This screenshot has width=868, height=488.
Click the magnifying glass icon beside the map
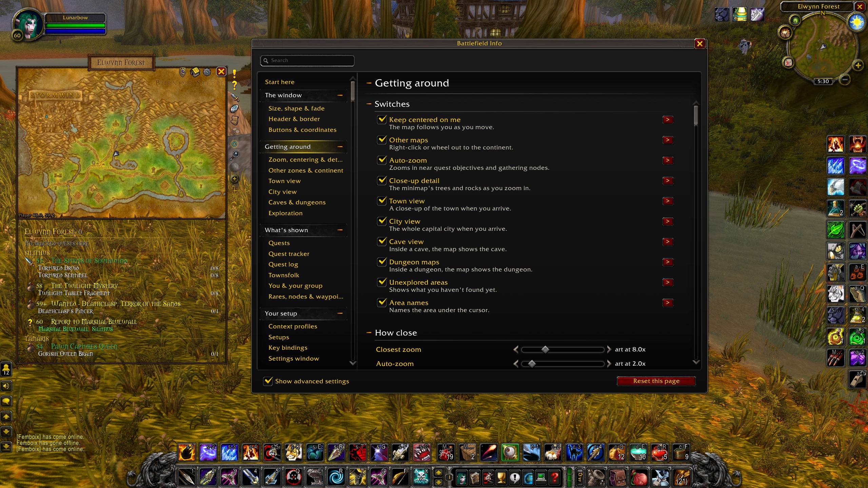[x=235, y=155]
